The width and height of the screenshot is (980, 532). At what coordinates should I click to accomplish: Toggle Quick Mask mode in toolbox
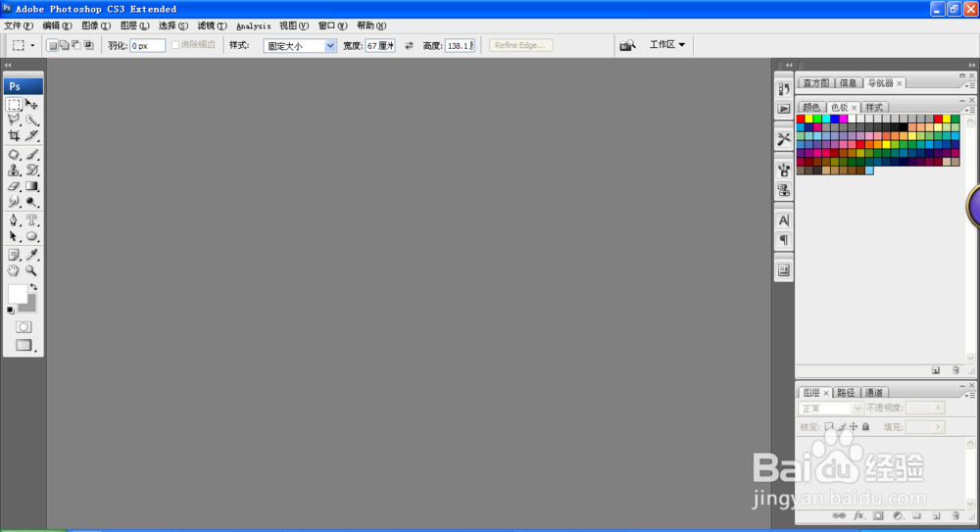[x=24, y=327]
